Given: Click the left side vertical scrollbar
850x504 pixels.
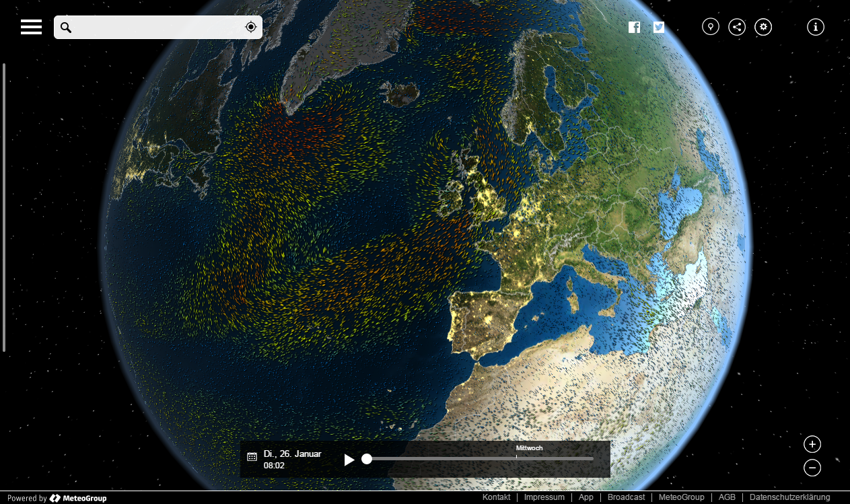Looking at the screenshot, I should (x=4, y=207).
